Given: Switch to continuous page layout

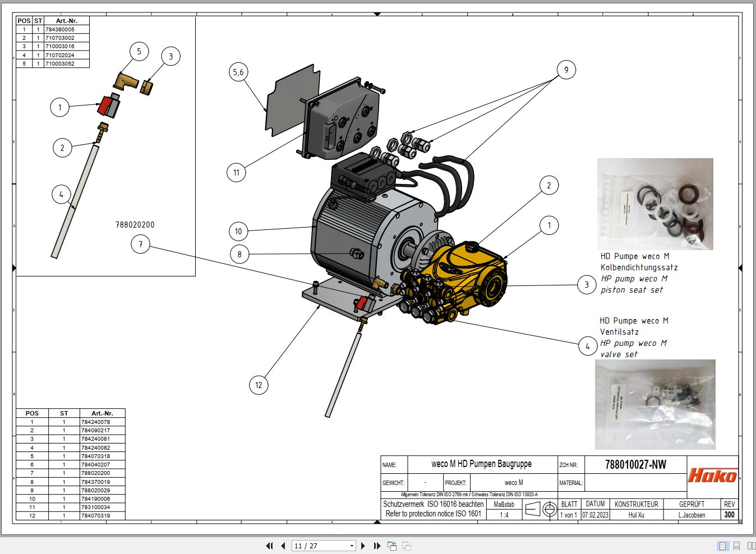Looking at the screenshot, I should tap(737, 546).
